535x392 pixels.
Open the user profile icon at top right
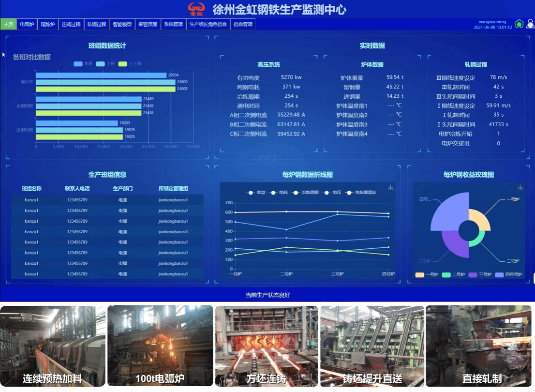click(x=530, y=24)
